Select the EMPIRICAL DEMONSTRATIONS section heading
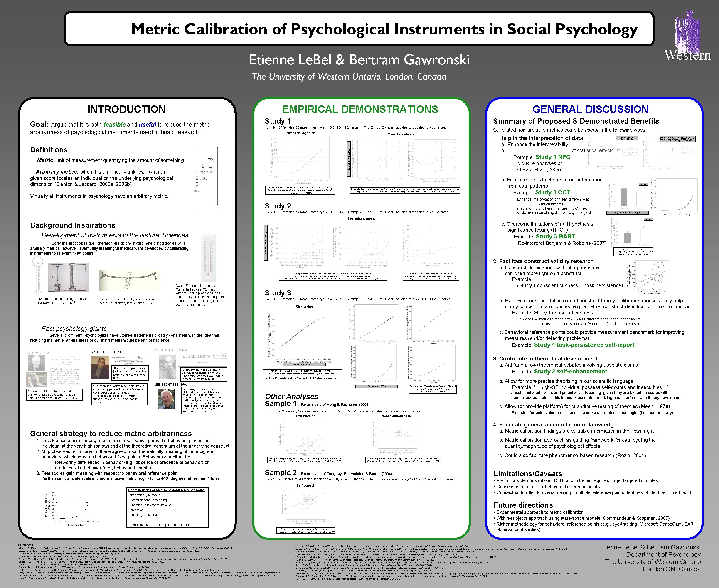This screenshot has height=588, width=719. [x=360, y=109]
